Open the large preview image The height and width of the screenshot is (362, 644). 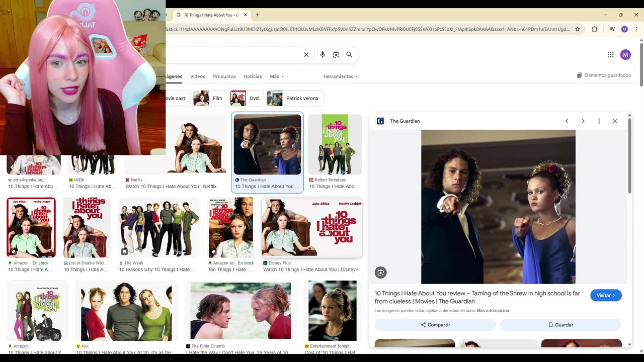point(498,207)
